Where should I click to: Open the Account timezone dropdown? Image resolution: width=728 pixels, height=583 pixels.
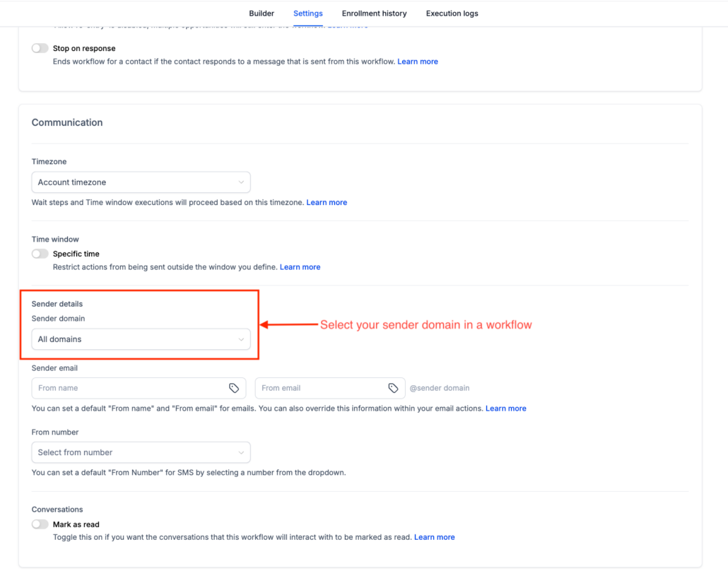[141, 182]
